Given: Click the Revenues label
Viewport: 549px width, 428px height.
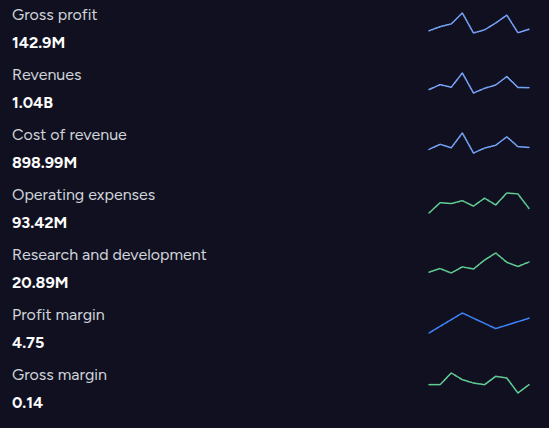Looking at the screenshot, I should (47, 75).
